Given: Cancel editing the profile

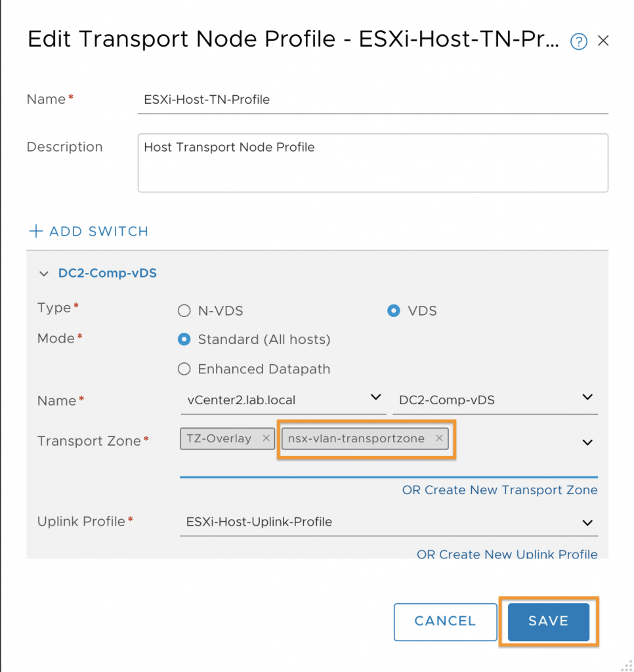Looking at the screenshot, I should [x=446, y=621].
